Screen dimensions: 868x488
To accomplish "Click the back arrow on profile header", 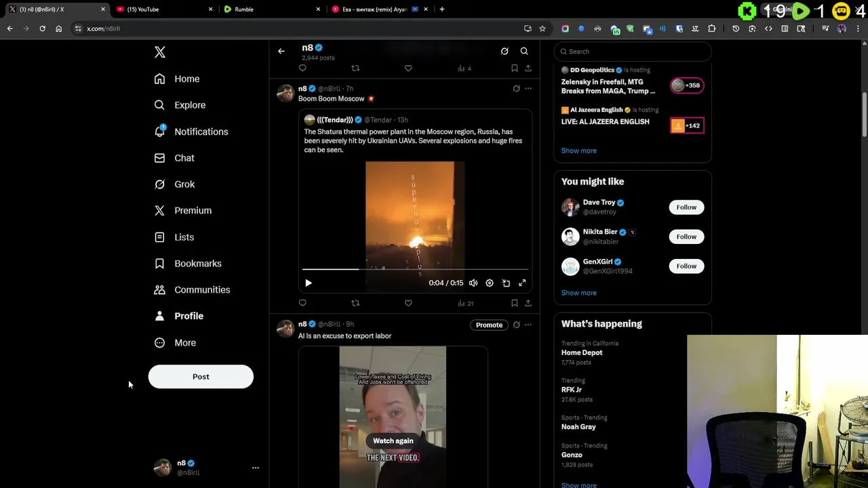I will click(x=281, y=51).
